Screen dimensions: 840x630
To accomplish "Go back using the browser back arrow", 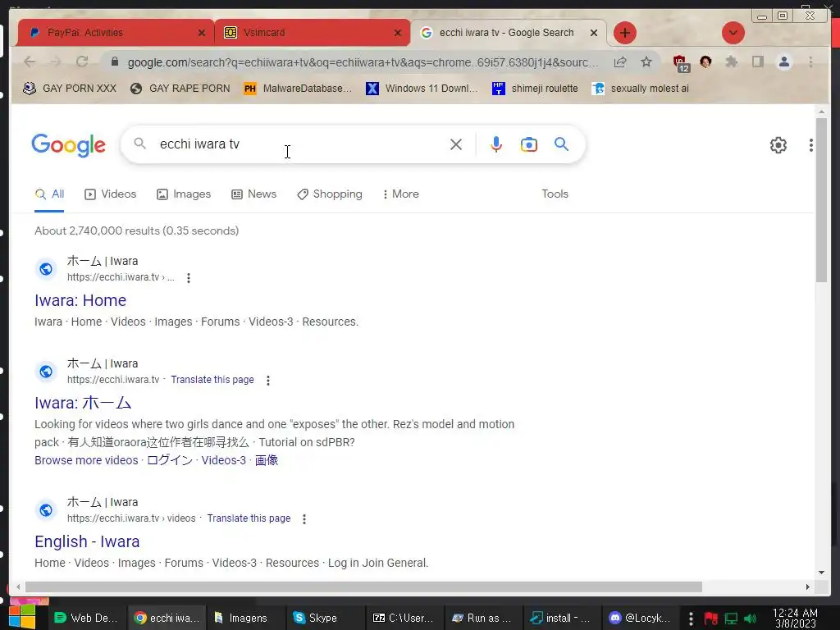I will (30, 62).
